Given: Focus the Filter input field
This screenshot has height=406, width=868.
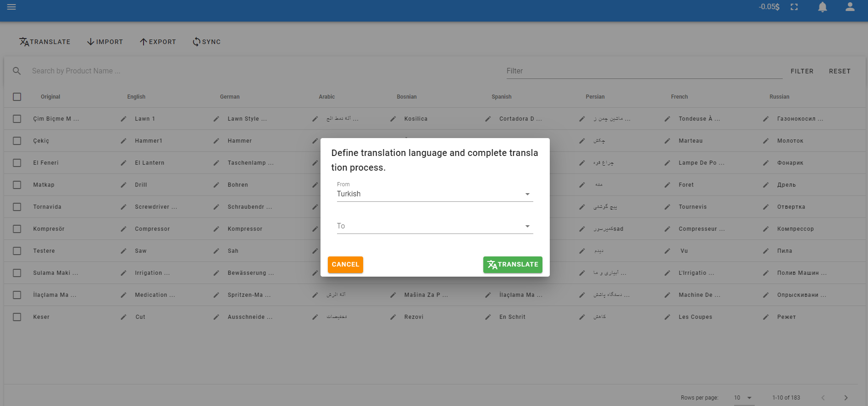Looking at the screenshot, I should (x=644, y=71).
